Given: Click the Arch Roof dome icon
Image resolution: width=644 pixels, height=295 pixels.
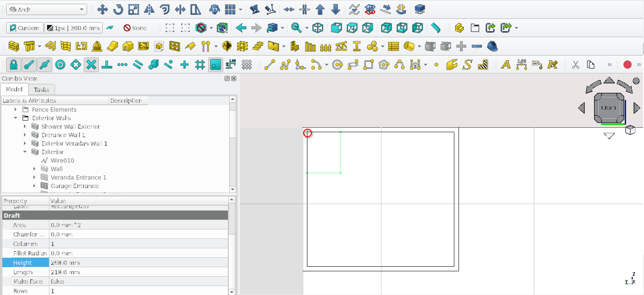Looking at the screenshot, I should click(x=97, y=46).
